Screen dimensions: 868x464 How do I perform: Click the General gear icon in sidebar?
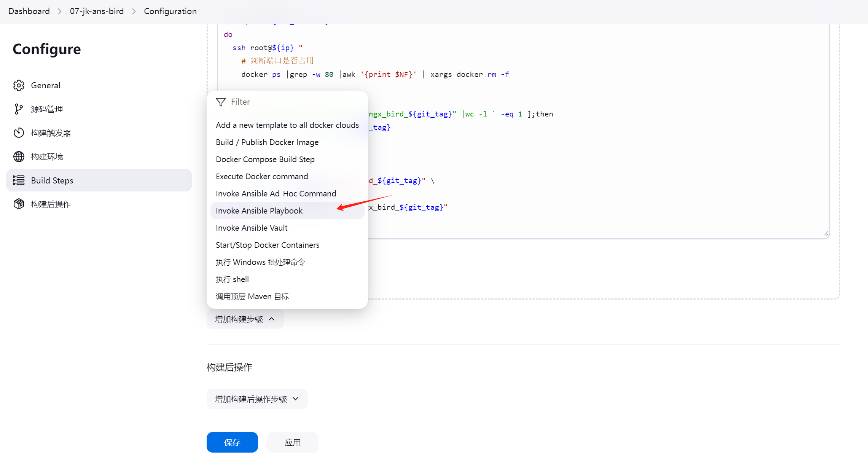[19, 85]
